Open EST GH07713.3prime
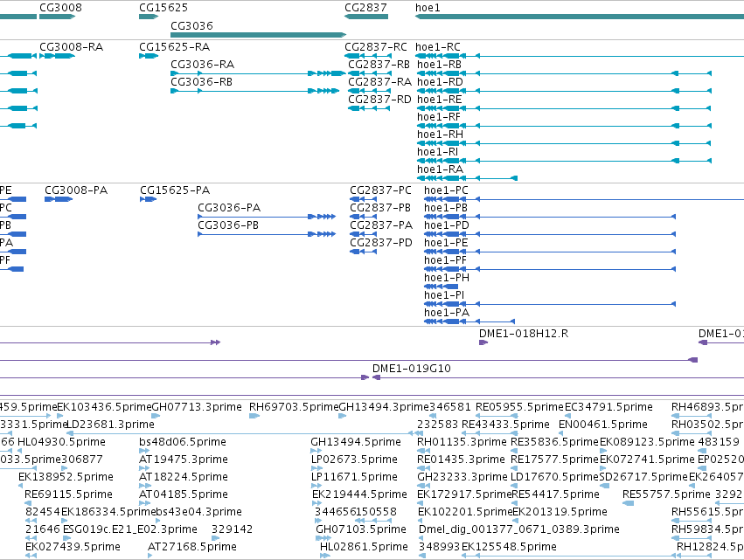 (x=155, y=416)
